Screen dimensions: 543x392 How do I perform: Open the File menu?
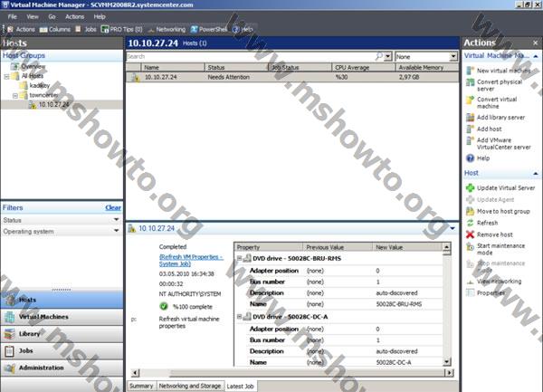coord(12,16)
